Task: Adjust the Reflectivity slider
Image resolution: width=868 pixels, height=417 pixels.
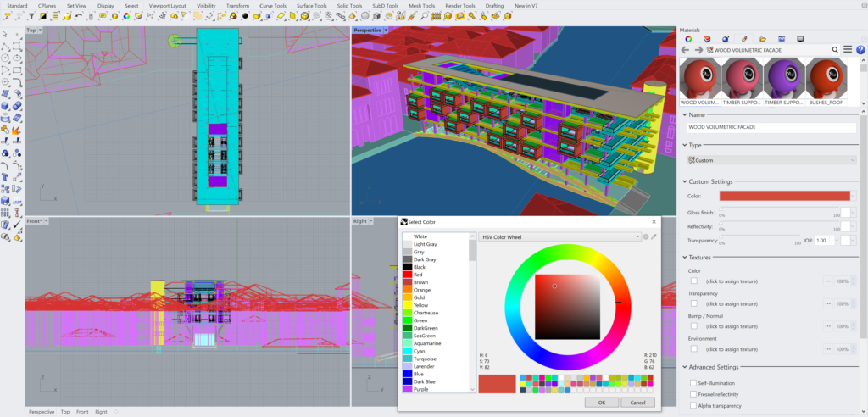Action: click(778, 224)
